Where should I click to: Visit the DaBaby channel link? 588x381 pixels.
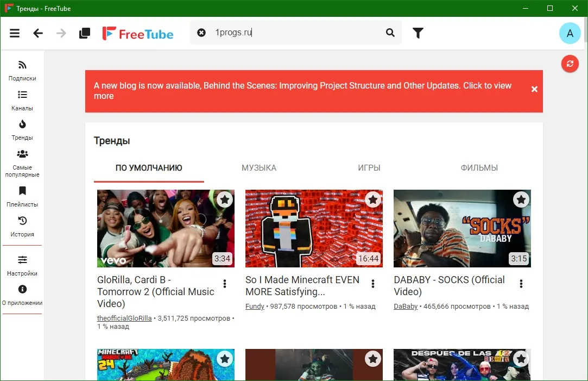click(406, 307)
